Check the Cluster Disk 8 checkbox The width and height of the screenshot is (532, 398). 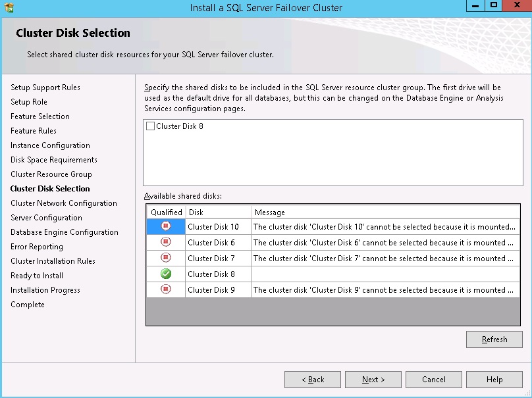pos(150,126)
